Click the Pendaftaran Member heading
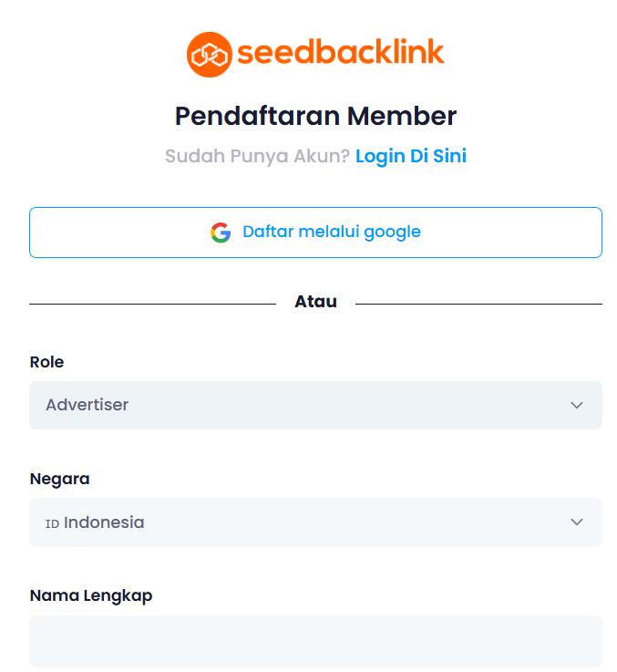Viewport: 617px width, 672px height. 315,116
